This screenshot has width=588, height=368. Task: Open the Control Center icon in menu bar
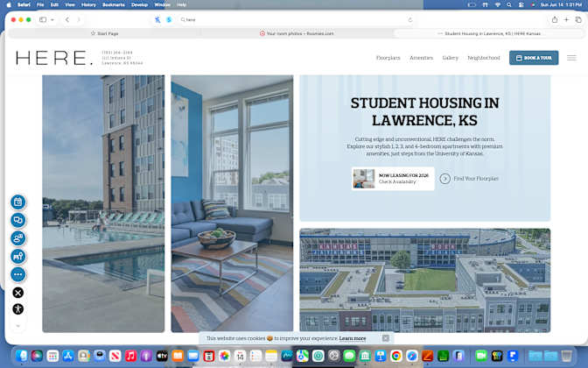tap(521, 4)
